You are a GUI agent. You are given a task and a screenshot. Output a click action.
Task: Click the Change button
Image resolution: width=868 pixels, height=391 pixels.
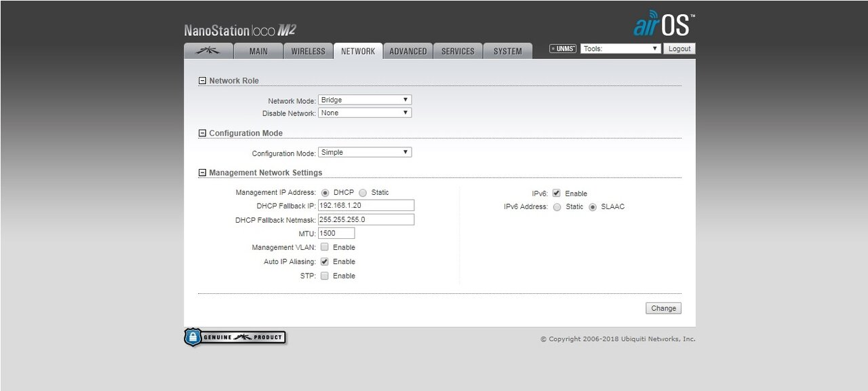point(663,308)
